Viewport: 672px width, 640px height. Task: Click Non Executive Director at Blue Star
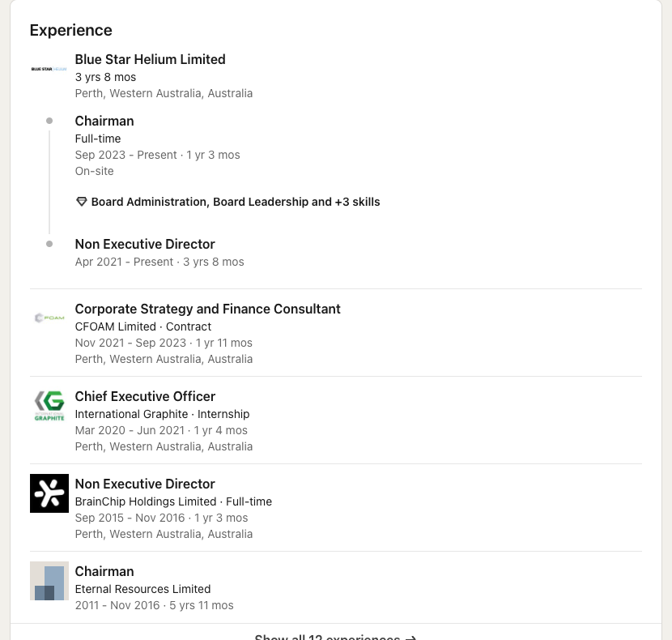[x=145, y=244]
